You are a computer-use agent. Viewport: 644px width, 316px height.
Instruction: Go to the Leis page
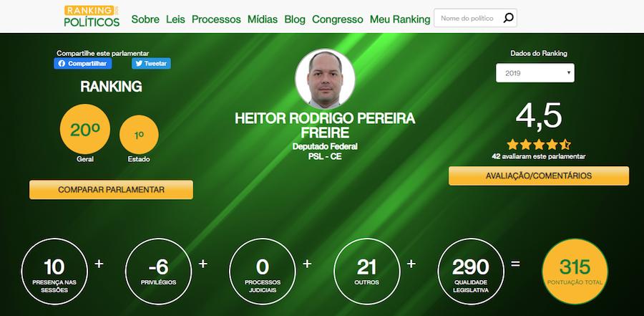[175, 19]
